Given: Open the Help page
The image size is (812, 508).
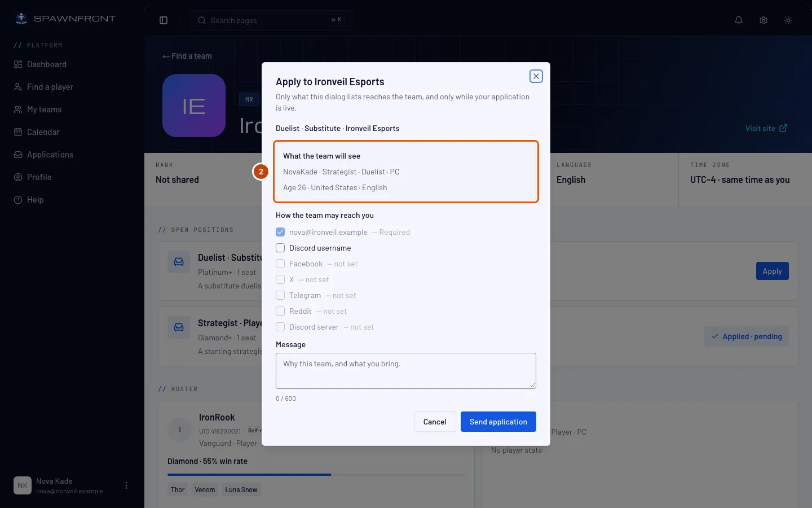Looking at the screenshot, I should (x=72, y=200).
